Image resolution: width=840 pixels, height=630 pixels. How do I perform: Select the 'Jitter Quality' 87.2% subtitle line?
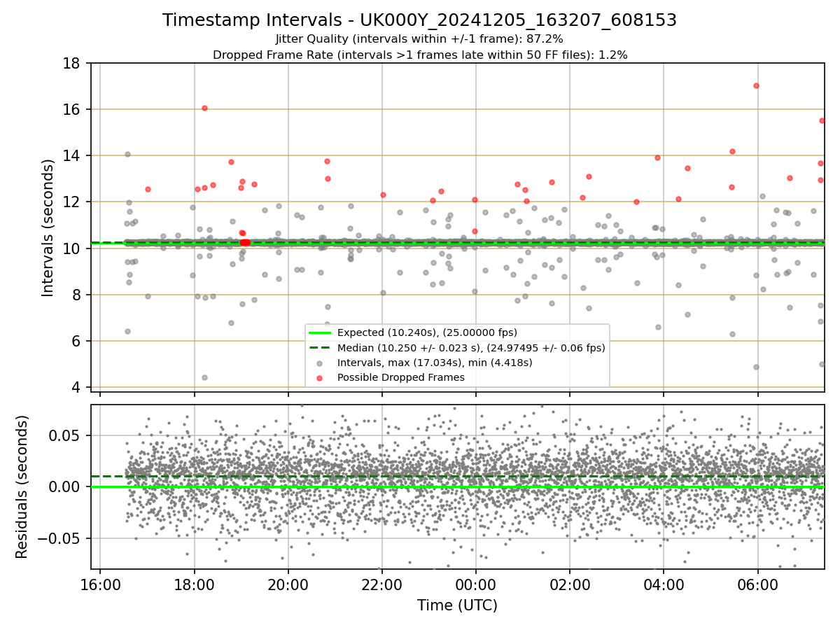pyautogui.click(x=419, y=39)
